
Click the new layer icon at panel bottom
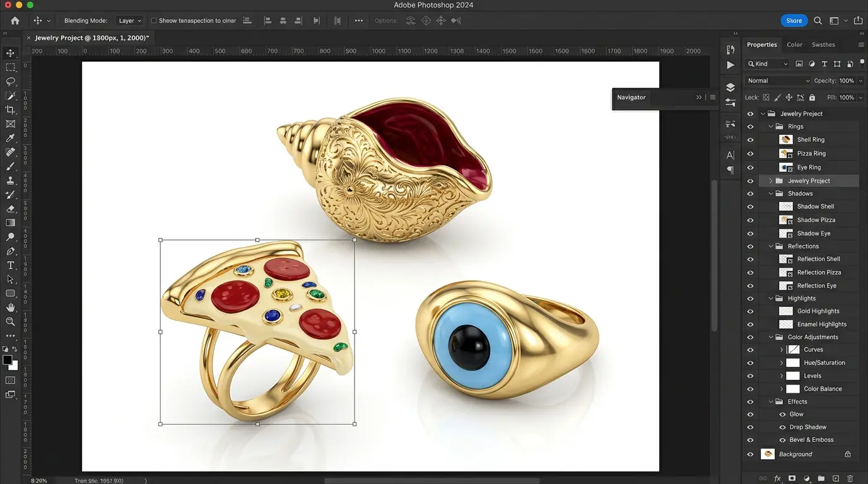click(836, 479)
